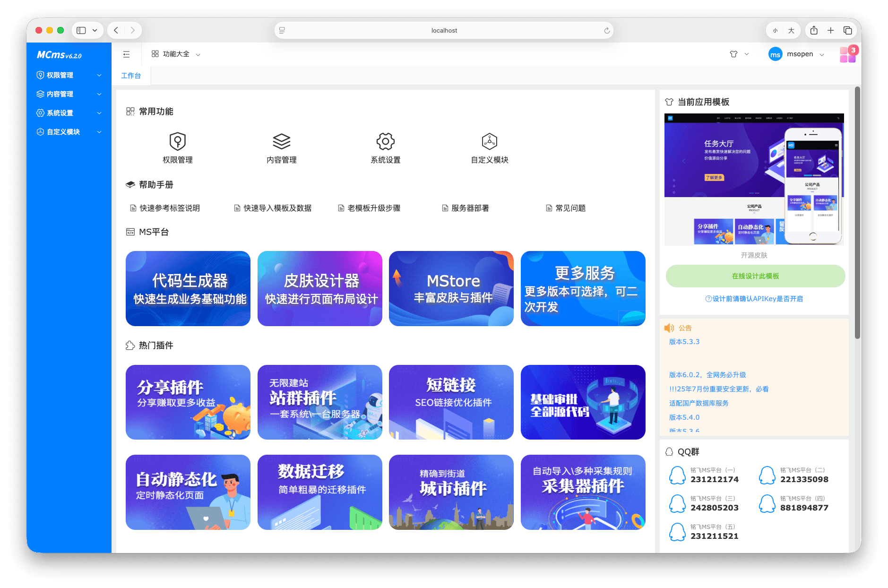Collapse the sidebar with the hamburger icon

126,54
